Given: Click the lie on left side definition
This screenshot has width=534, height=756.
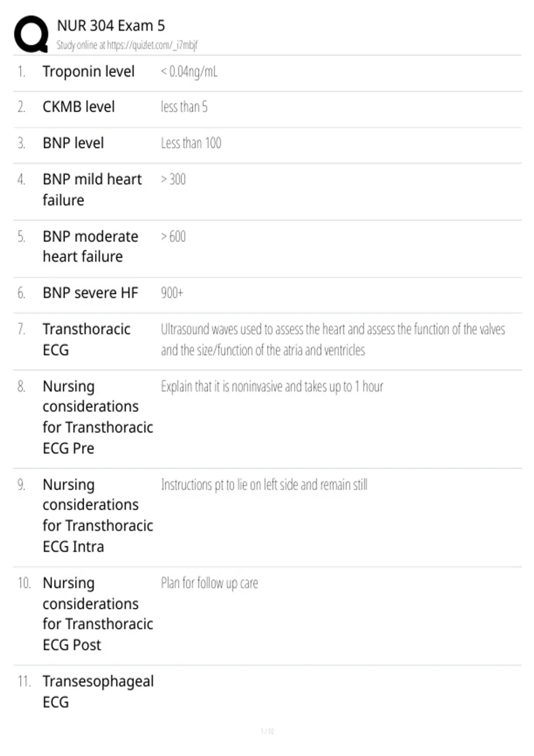Looking at the screenshot, I should pyautogui.click(x=264, y=485).
